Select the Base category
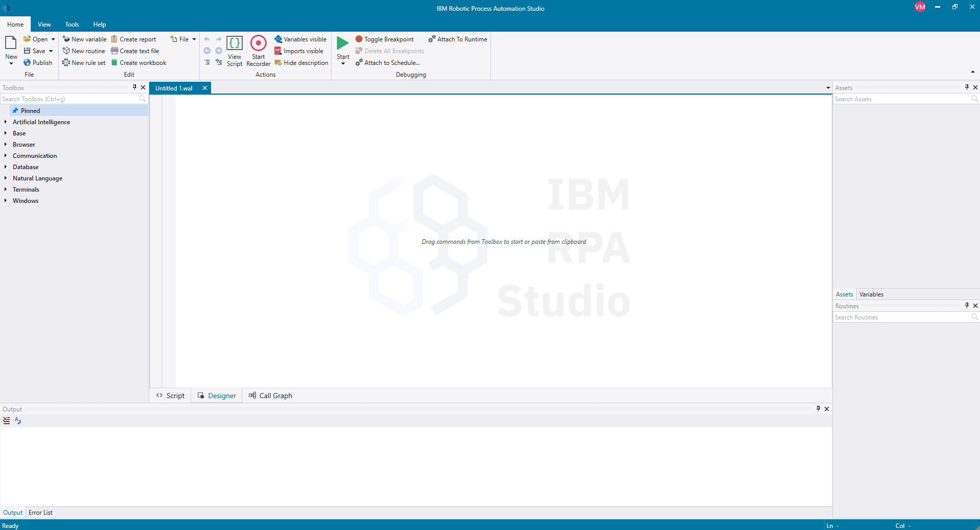Screen dimensions: 980x530 pos(19,133)
